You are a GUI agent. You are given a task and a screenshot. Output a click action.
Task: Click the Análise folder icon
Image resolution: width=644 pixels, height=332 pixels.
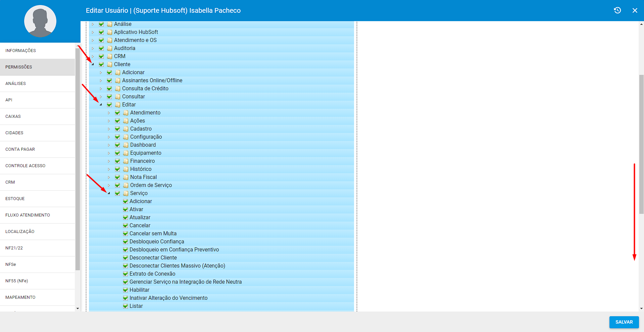pos(109,24)
